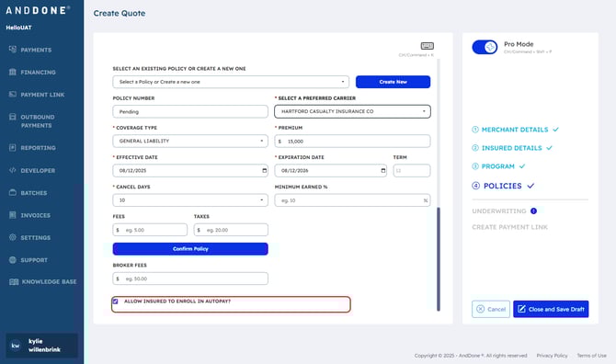Click the kw user avatar
616x364 pixels.
click(x=16, y=346)
